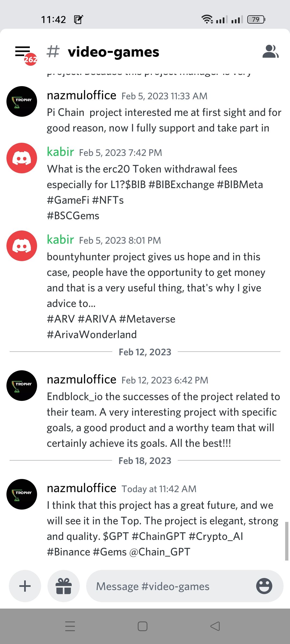Image resolution: width=290 pixels, height=644 pixels.
Task: Select the ChainGPT project message text
Action: [x=161, y=528]
